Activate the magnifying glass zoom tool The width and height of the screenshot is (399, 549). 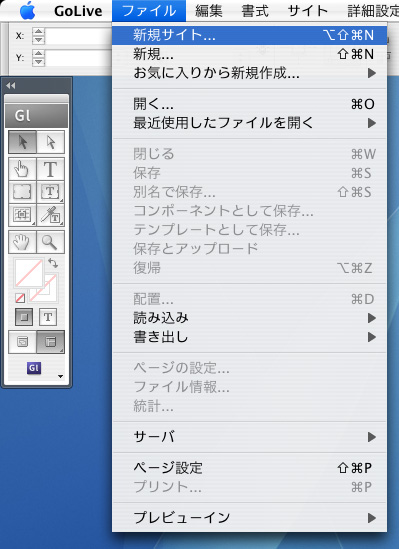tap(50, 242)
